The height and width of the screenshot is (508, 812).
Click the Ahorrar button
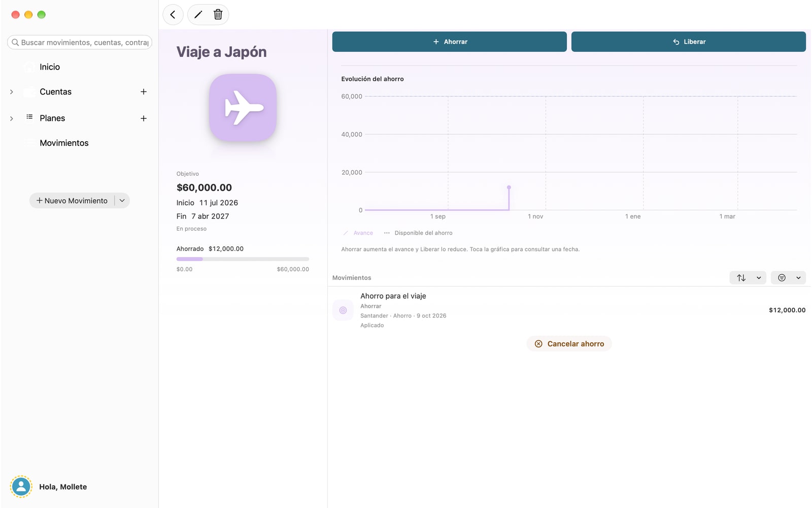(450, 42)
